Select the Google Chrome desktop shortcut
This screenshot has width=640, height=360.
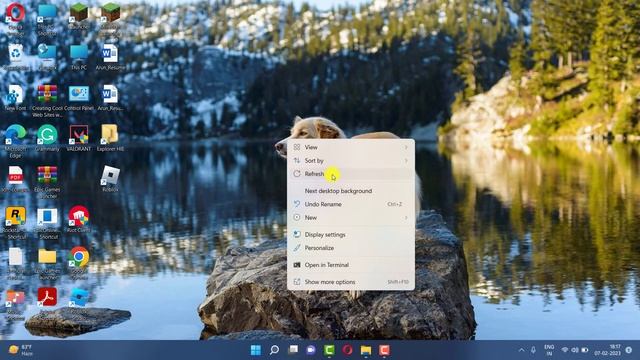click(79, 262)
